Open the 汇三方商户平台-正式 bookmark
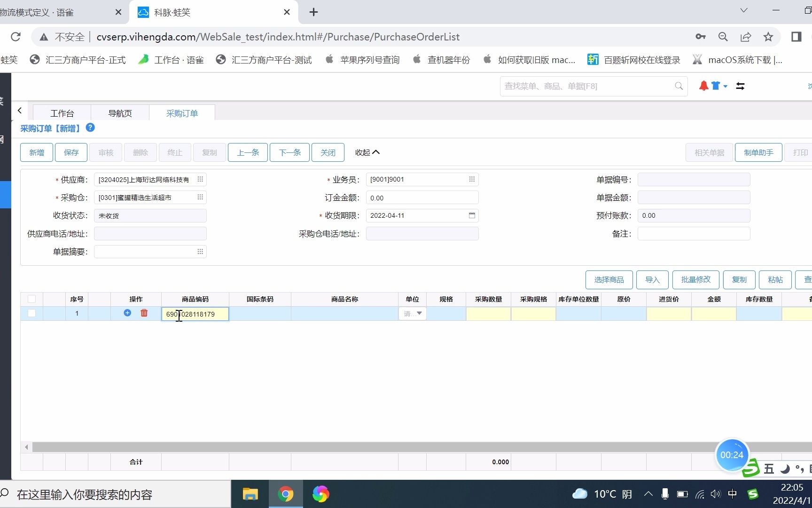The height and width of the screenshot is (508, 812). (x=78, y=60)
